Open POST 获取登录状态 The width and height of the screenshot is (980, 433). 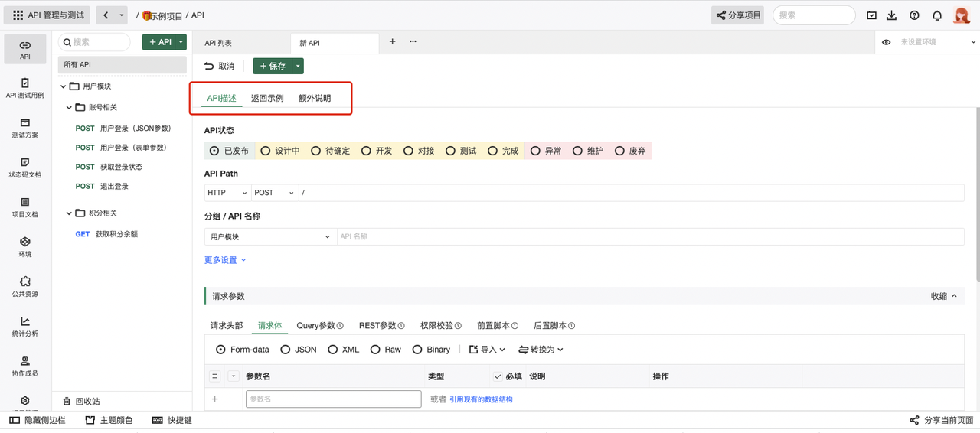point(109,167)
